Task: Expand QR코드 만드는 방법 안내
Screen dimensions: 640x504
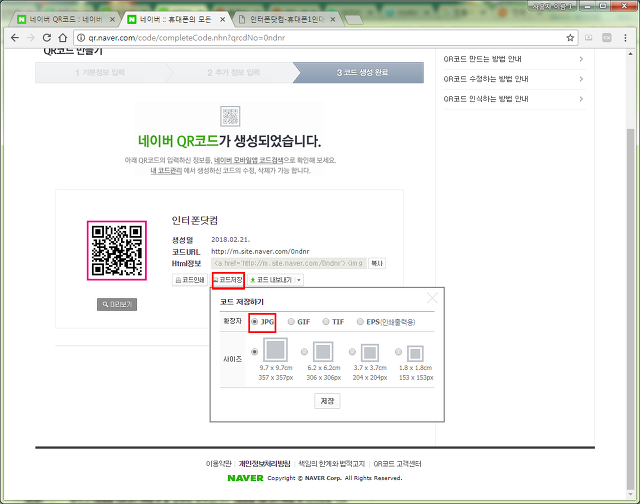Action: click(x=514, y=59)
